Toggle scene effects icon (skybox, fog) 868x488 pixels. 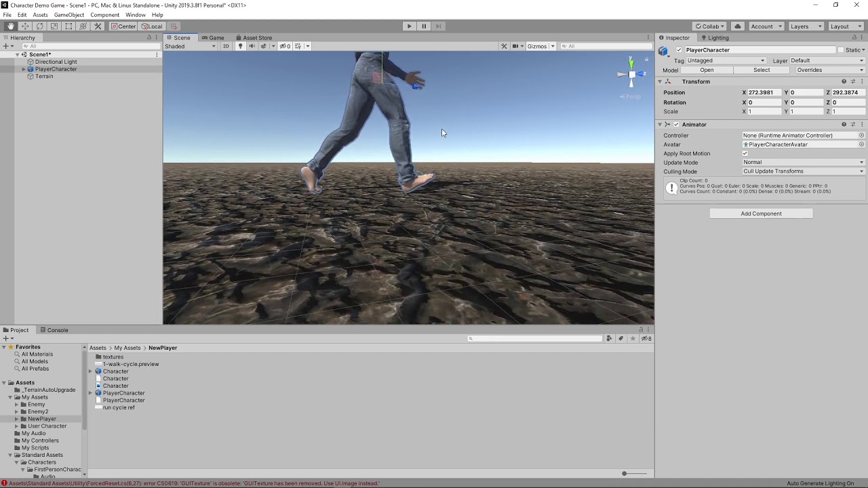[x=264, y=46]
